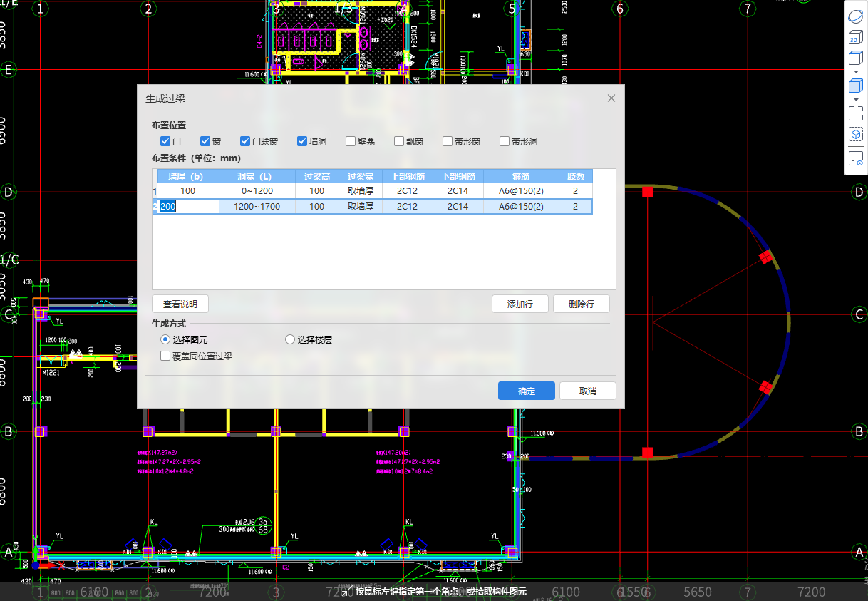Click the 墙厚 input field showing 200
The image size is (868, 601).
(188, 207)
